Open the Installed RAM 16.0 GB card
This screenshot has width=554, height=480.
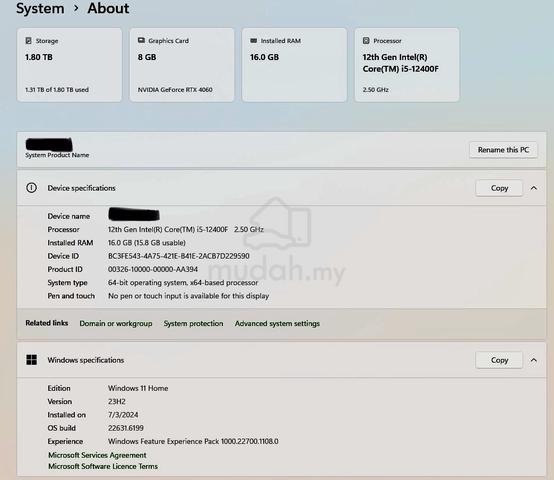point(294,65)
